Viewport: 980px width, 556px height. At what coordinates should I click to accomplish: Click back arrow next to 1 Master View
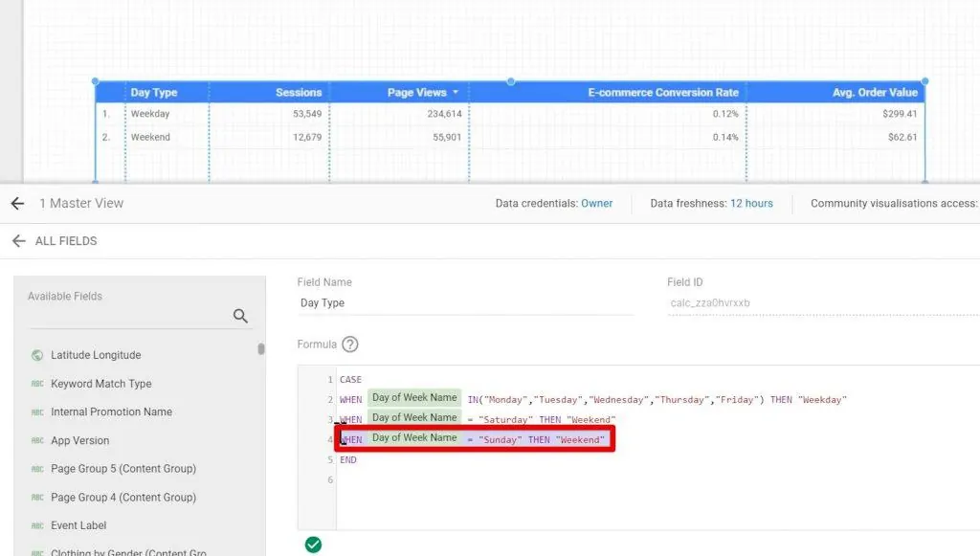[x=17, y=203]
